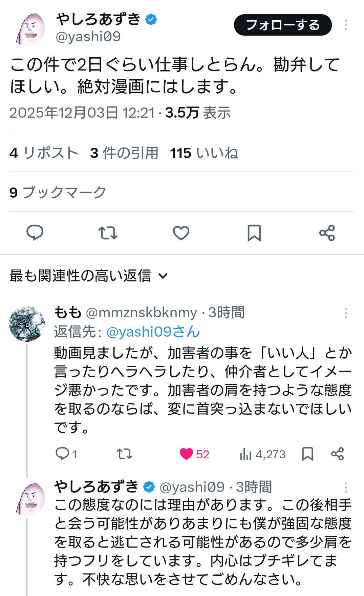Open the 4 リポスト list

coord(44,153)
